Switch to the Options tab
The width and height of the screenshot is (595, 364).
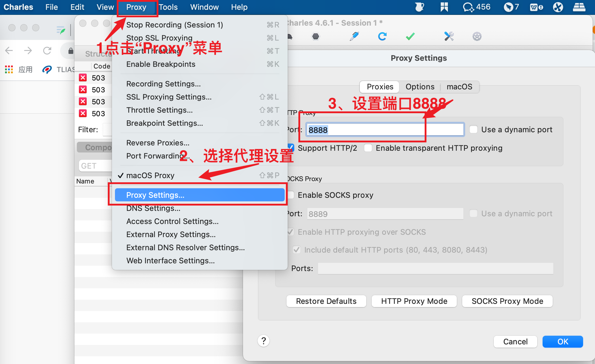(x=420, y=87)
